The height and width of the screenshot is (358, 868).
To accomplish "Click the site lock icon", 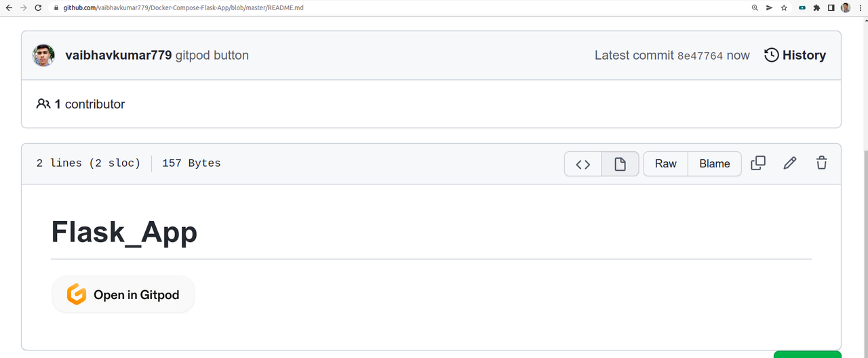I will tap(56, 7).
